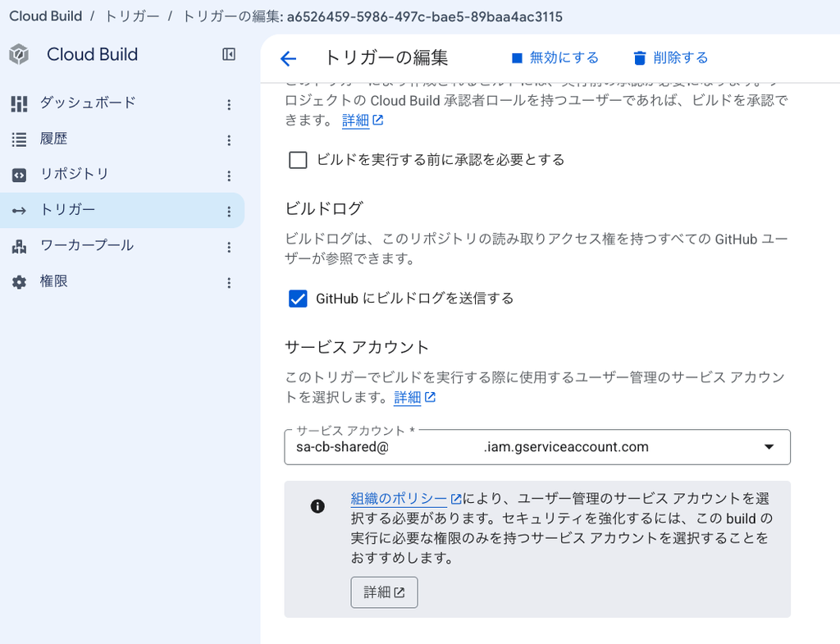Open the トリガー three-dot menu
Screen dimensions: 840x644
click(x=229, y=212)
